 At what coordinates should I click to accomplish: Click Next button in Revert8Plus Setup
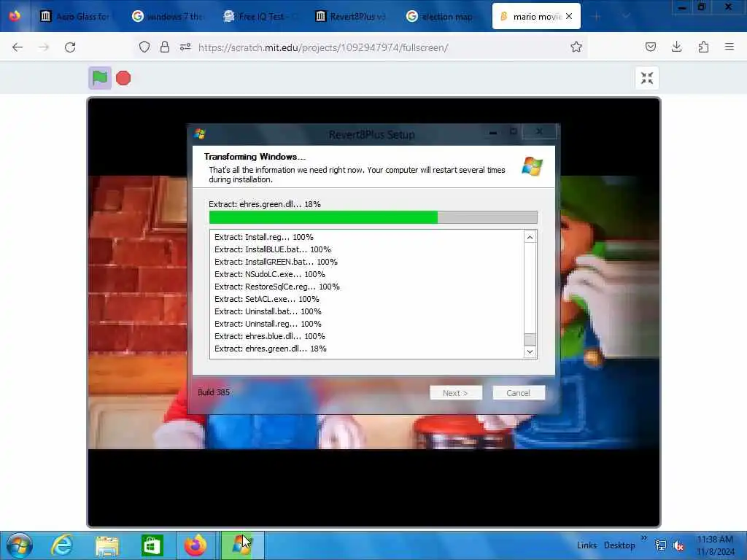pos(456,393)
